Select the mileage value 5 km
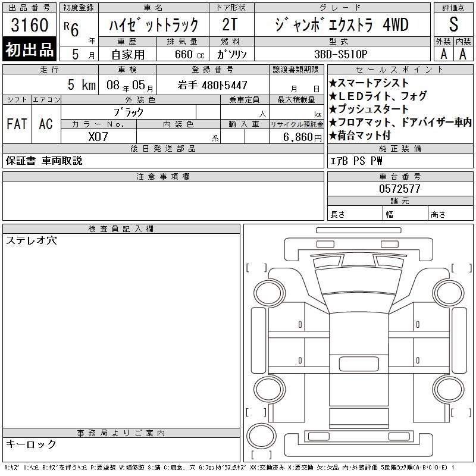Screen dimensions: 476x476 click(82, 84)
